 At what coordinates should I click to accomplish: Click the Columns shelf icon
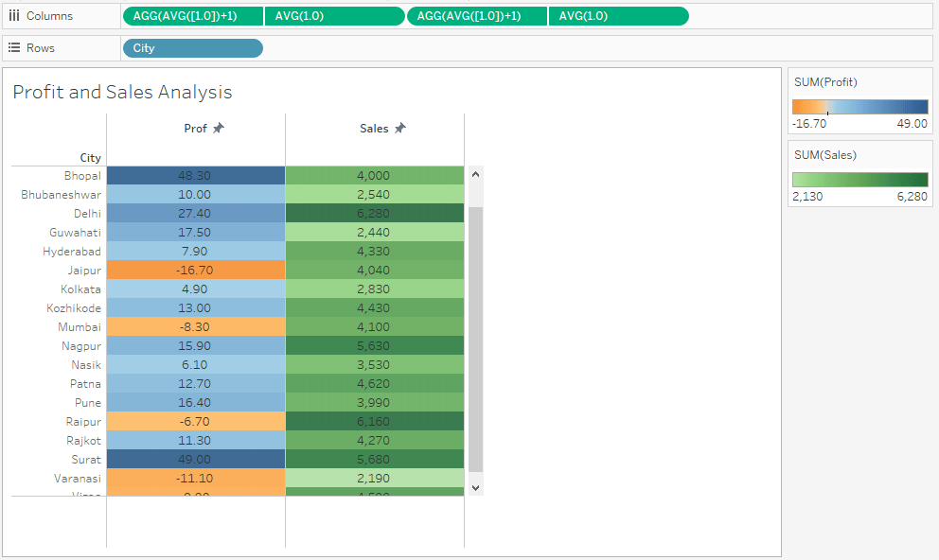point(14,16)
